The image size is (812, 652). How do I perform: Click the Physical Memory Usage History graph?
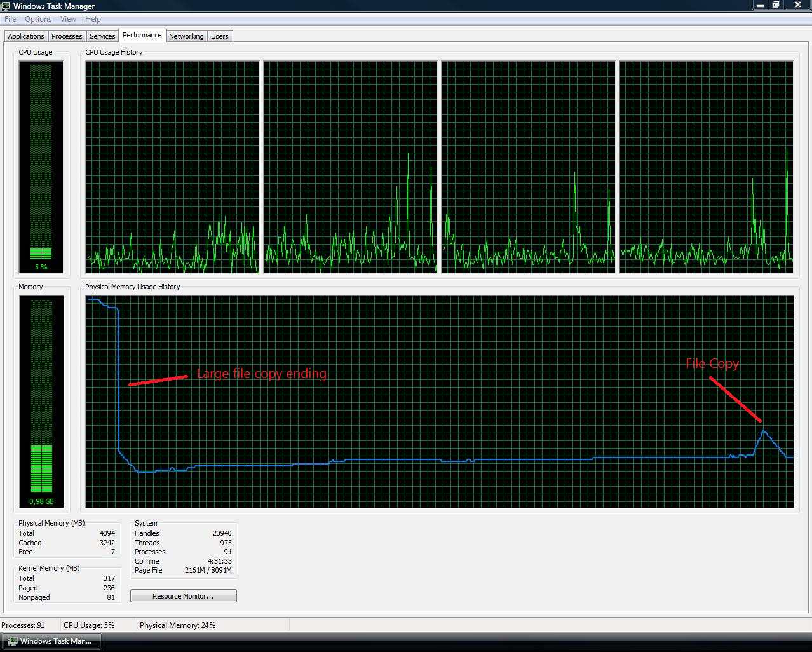(438, 402)
